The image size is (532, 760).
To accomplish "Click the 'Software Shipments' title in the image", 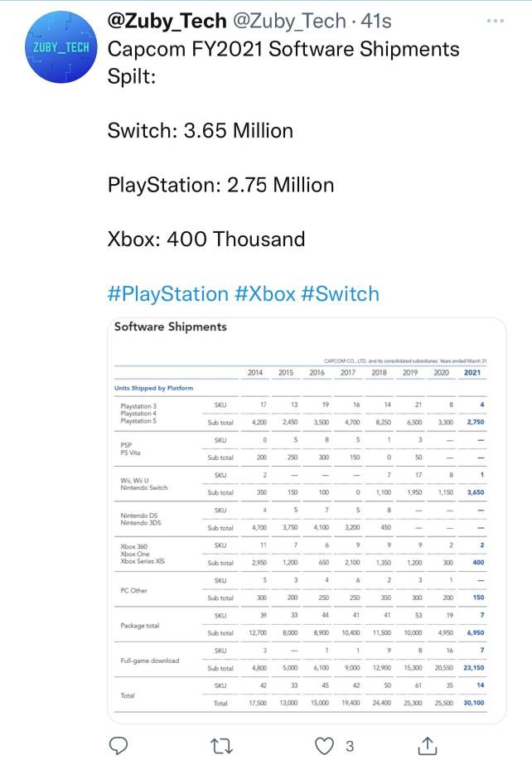I will point(170,327).
